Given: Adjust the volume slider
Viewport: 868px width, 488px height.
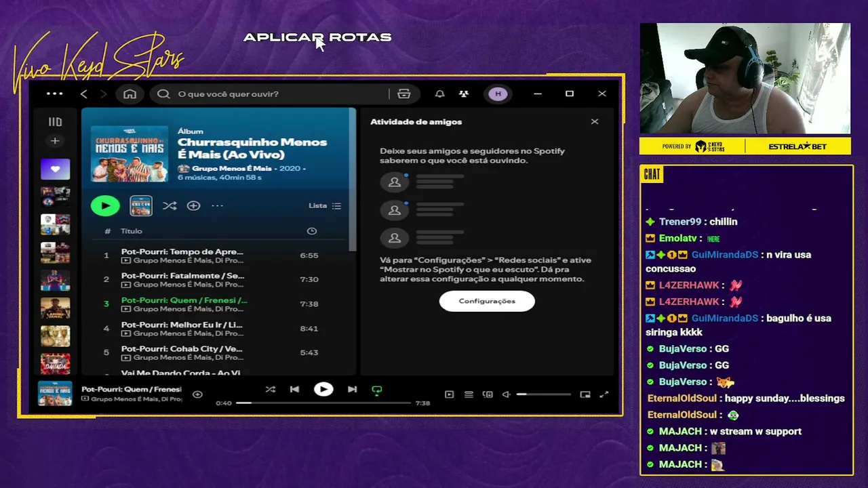Looking at the screenshot, I should coord(543,394).
